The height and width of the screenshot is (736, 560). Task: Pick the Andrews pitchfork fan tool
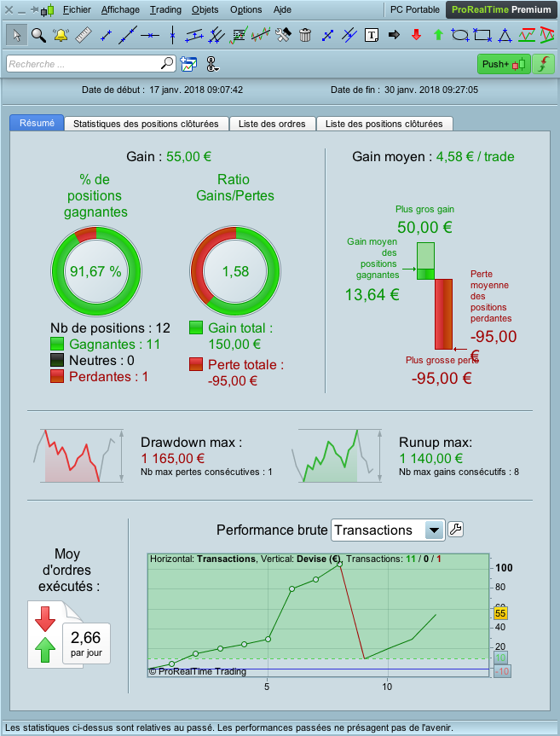[216, 35]
